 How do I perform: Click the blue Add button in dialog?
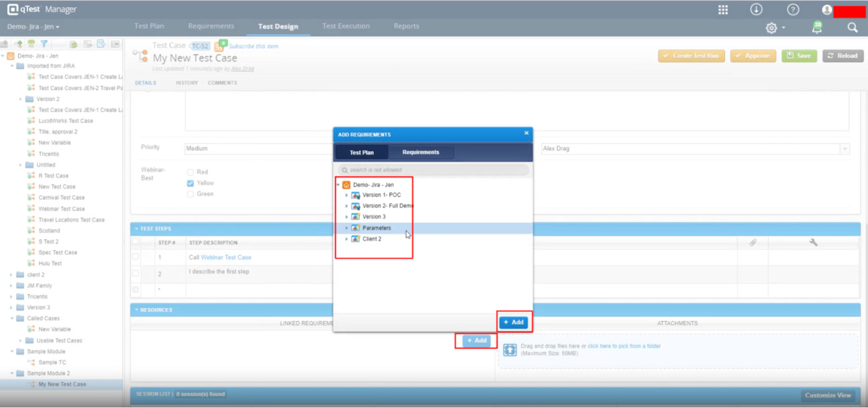[513, 323]
